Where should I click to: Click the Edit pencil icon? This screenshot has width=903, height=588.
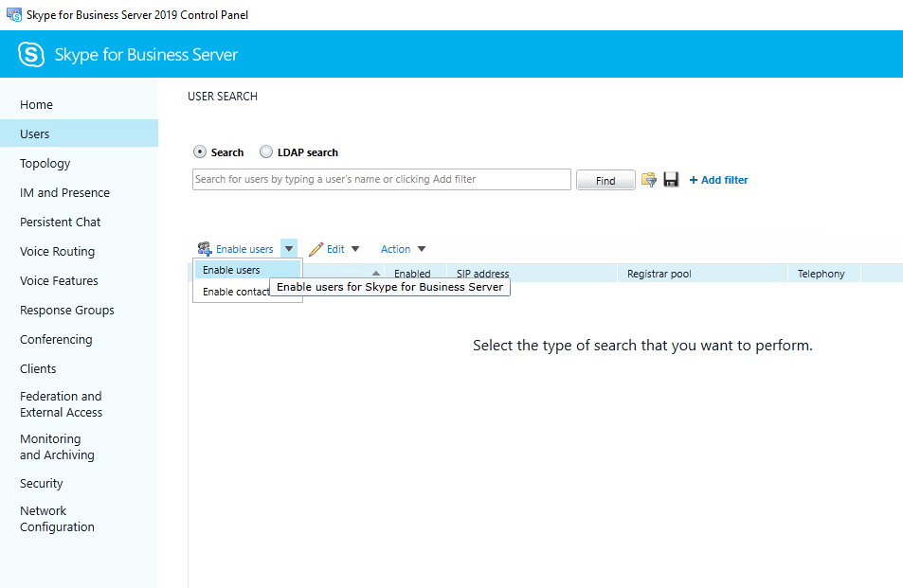[316, 249]
